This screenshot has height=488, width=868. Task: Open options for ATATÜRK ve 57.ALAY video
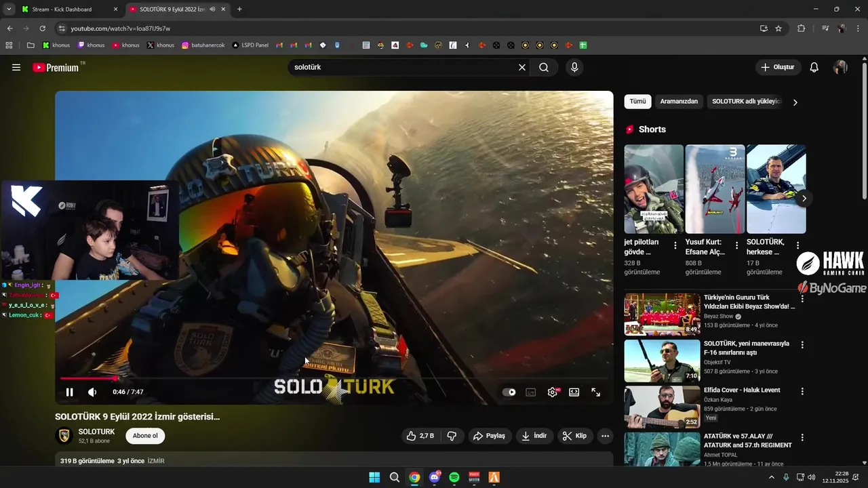point(802,438)
